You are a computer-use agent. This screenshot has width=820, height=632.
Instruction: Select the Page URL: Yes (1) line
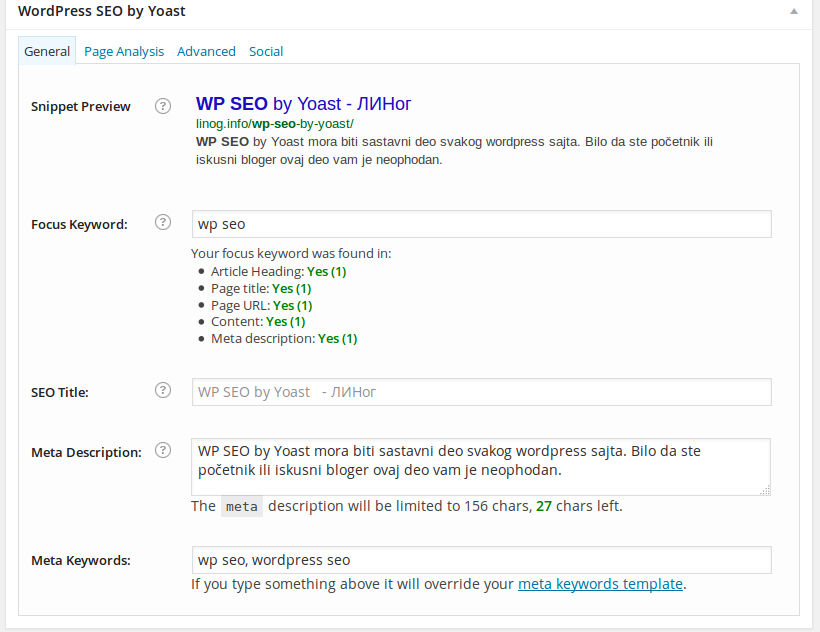(x=261, y=305)
